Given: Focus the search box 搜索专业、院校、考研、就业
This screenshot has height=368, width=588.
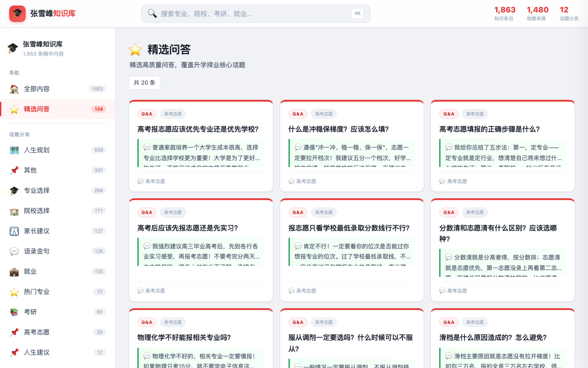Looking at the screenshot, I should pyautogui.click(x=255, y=14).
